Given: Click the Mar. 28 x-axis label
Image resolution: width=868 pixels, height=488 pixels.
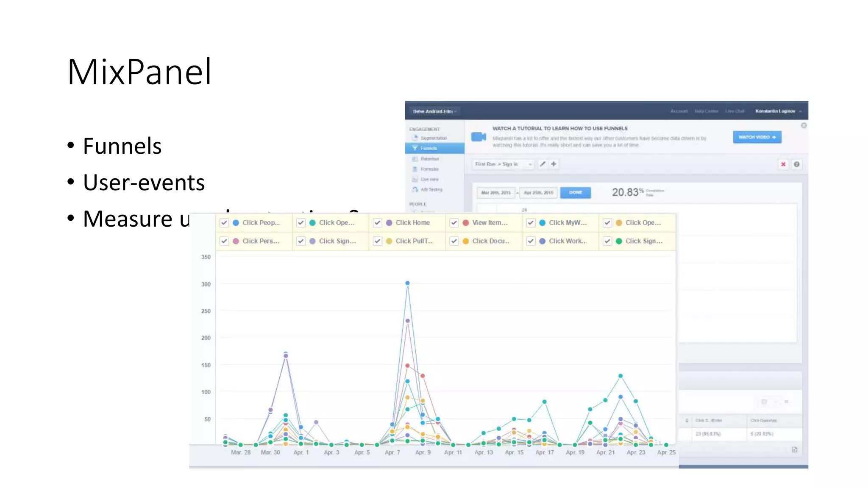Looking at the screenshot, I should point(241,452).
